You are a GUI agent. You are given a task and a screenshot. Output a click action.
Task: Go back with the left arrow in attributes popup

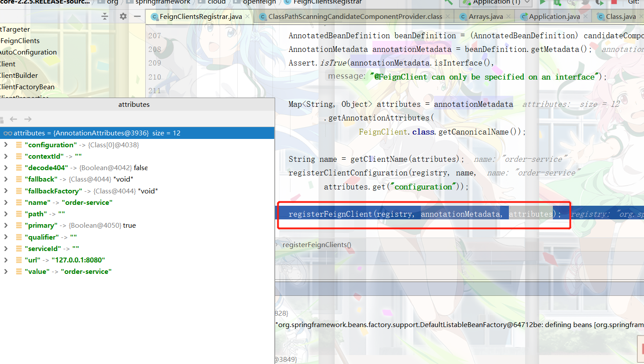tap(14, 119)
